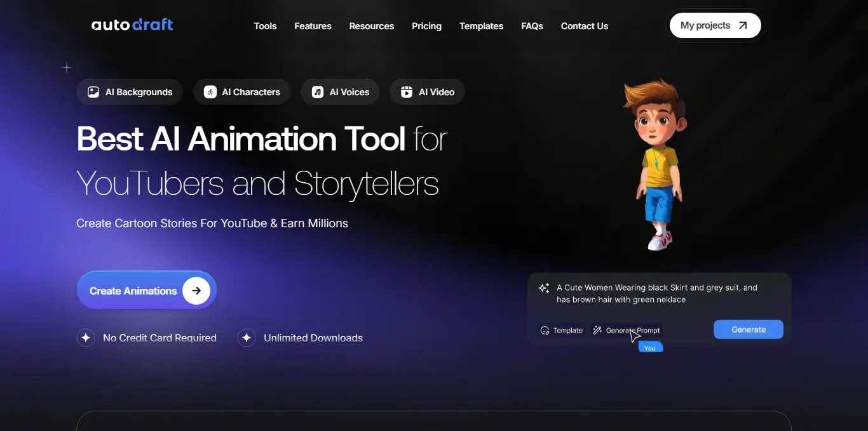Select the AI Characters pill
Image resolution: width=868 pixels, height=431 pixels.
tap(241, 92)
